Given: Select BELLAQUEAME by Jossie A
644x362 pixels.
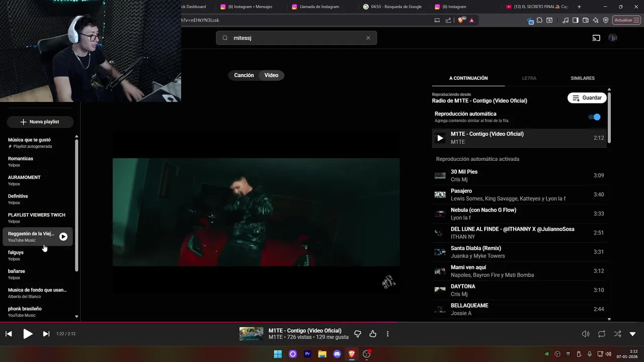Looking at the screenshot, I should coord(519,309).
